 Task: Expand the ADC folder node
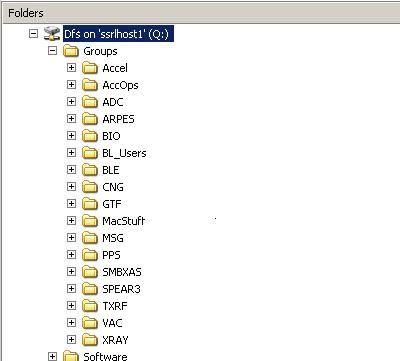pyautogui.click(x=71, y=102)
